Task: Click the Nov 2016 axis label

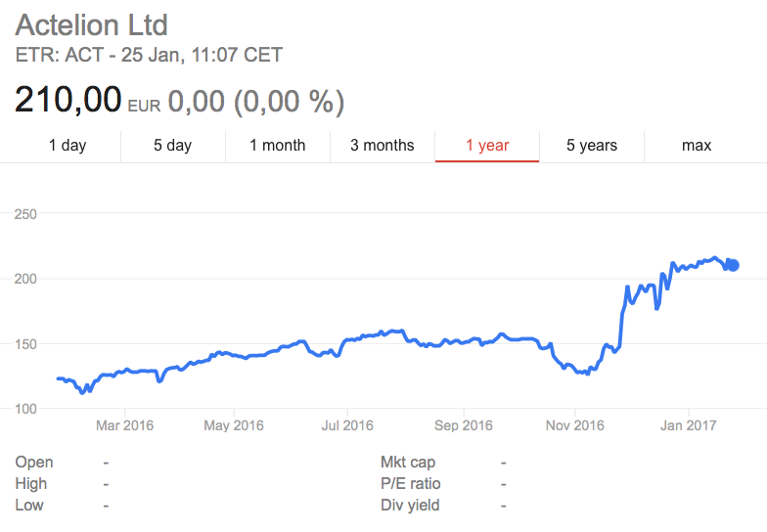Action: pyautogui.click(x=575, y=425)
